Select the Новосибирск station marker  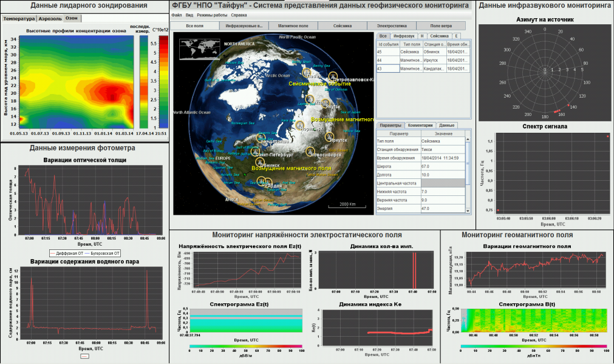point(311,152)
